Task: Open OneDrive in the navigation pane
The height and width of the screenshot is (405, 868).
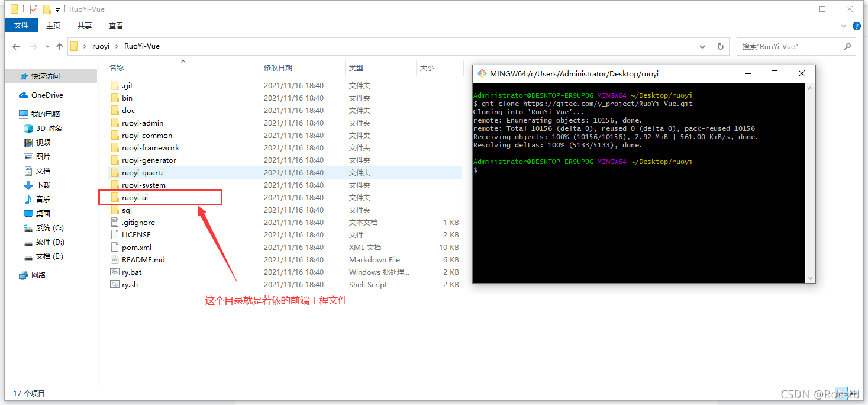Action: [47, 95]
